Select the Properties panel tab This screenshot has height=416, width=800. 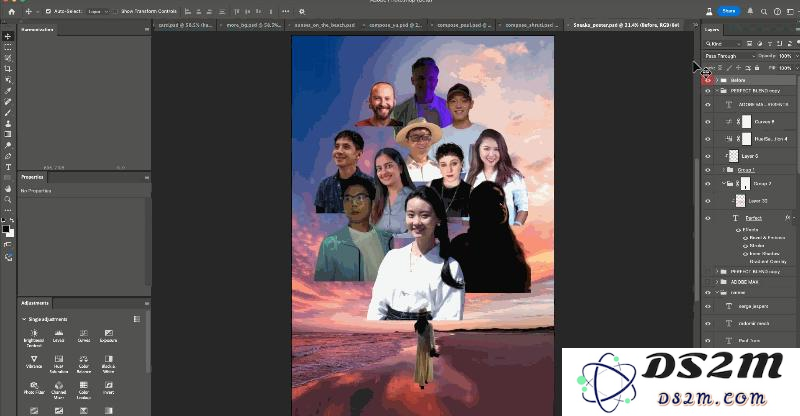click(32, 177)
